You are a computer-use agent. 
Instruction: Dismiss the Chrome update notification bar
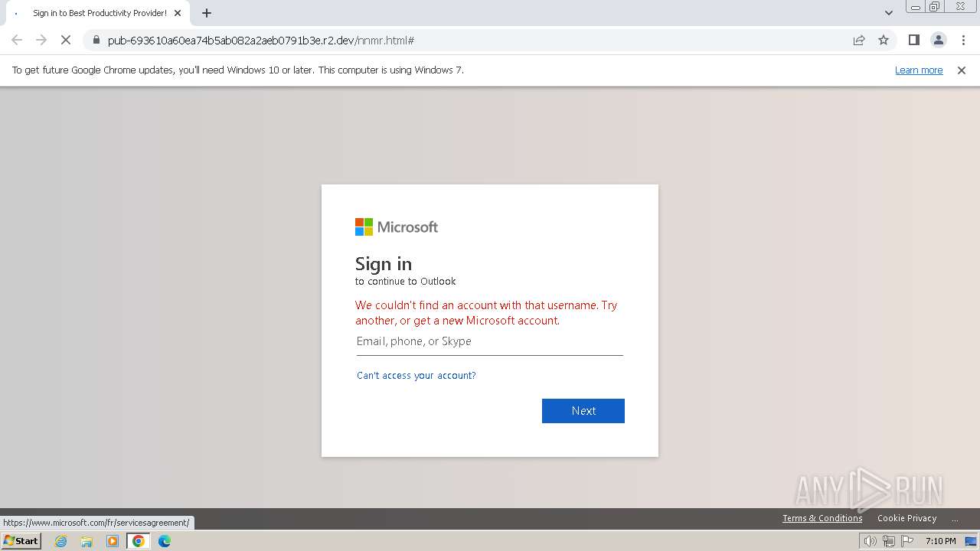point(962,70)
